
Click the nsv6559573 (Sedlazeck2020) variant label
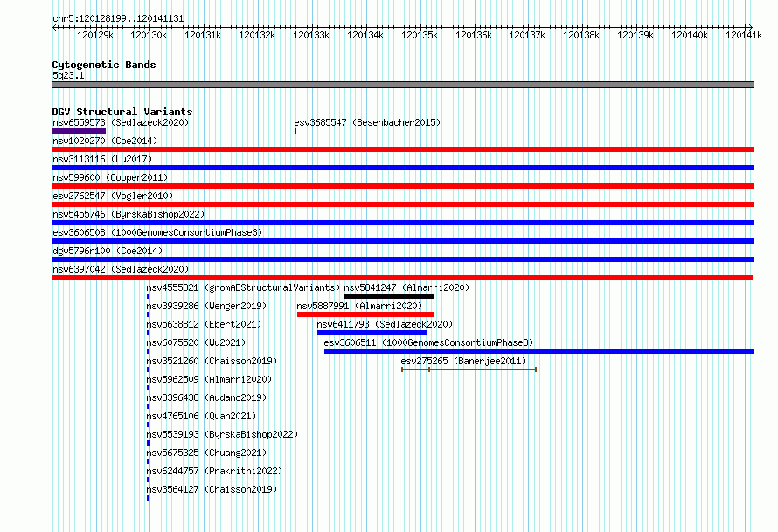121,122
